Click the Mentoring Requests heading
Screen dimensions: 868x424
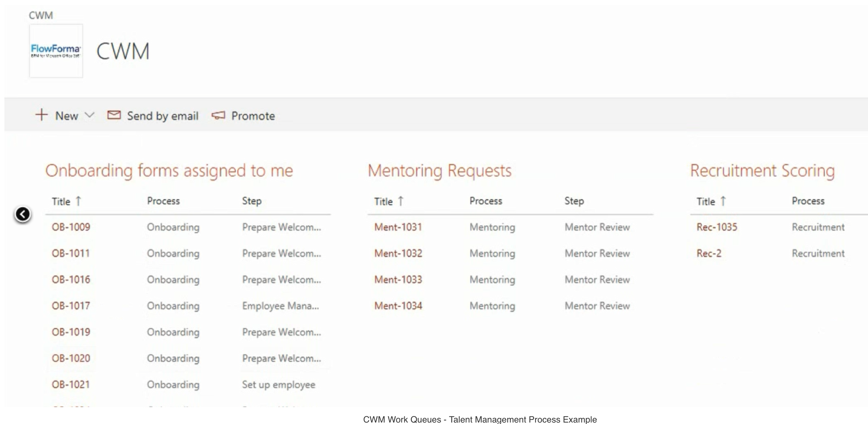439,171
